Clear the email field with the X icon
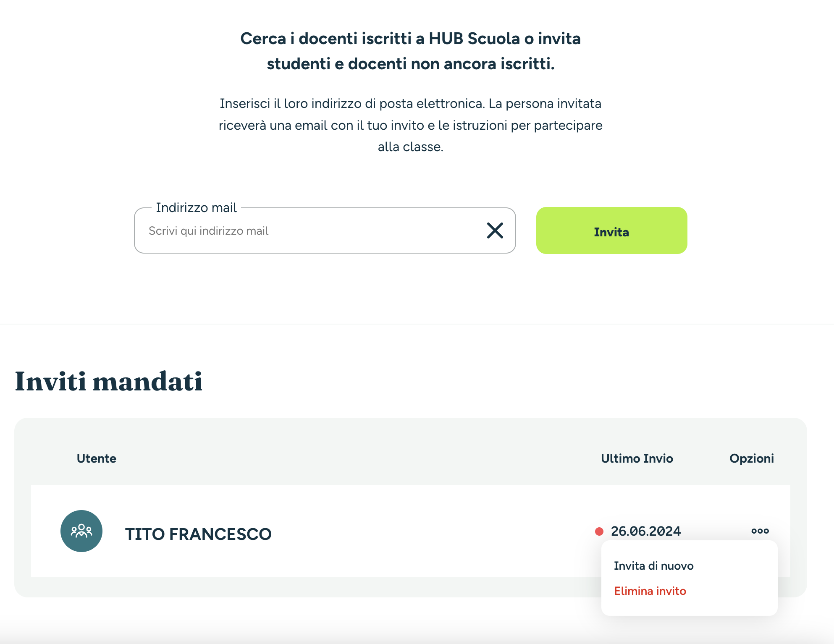This screenshot has width=834, height=644. coord(495,230)
